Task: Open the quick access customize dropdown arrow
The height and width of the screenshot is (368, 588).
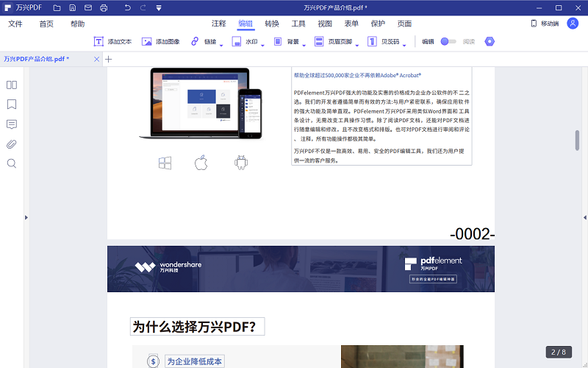Action: tap(159, 7)
